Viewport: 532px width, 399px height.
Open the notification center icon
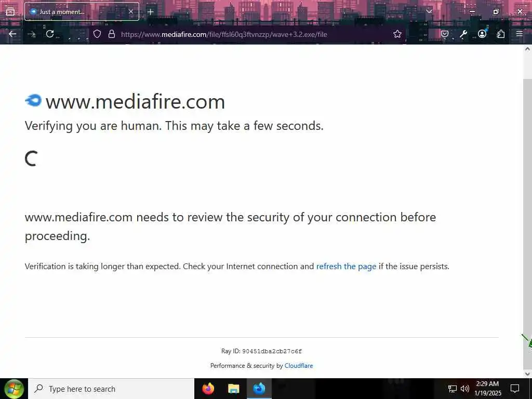(515, 389)
